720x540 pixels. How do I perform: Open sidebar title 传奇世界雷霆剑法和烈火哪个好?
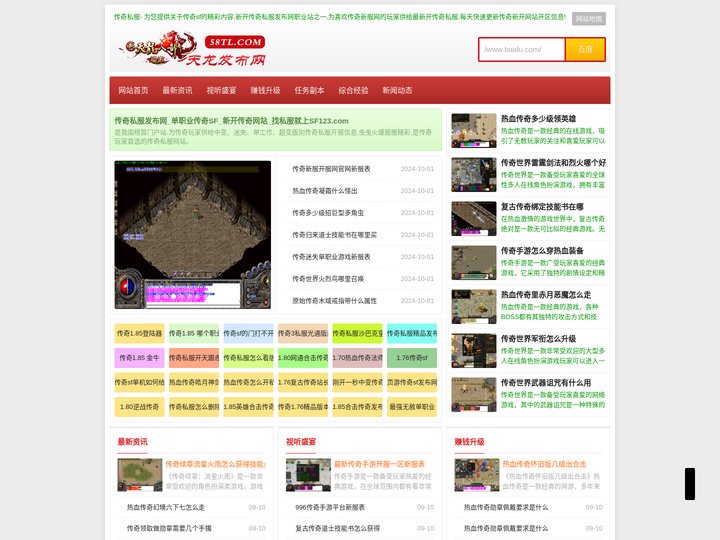click(553, 163)
